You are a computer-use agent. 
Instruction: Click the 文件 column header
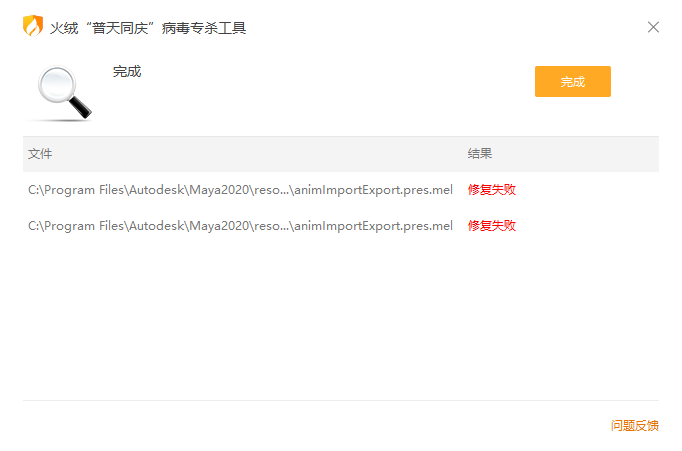click(40, 154)
